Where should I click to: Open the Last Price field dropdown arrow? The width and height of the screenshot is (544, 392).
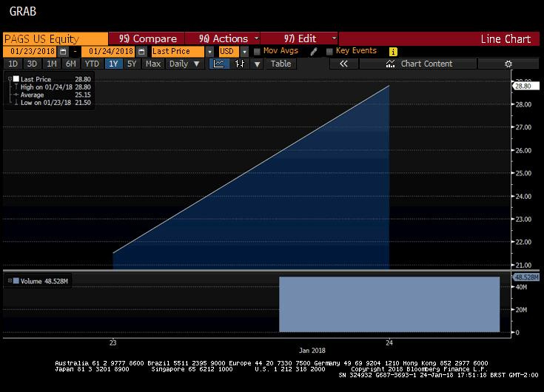click(209, 52)
